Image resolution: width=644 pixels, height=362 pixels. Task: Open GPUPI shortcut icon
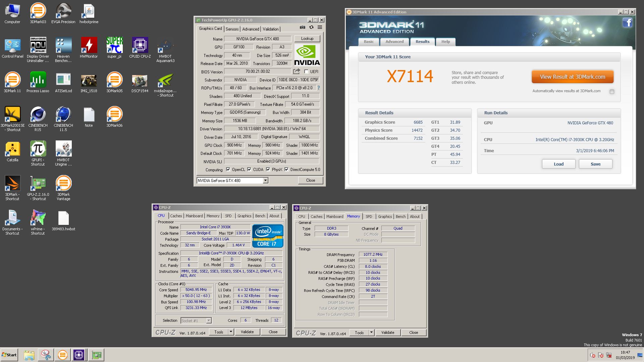pos(38,153)
